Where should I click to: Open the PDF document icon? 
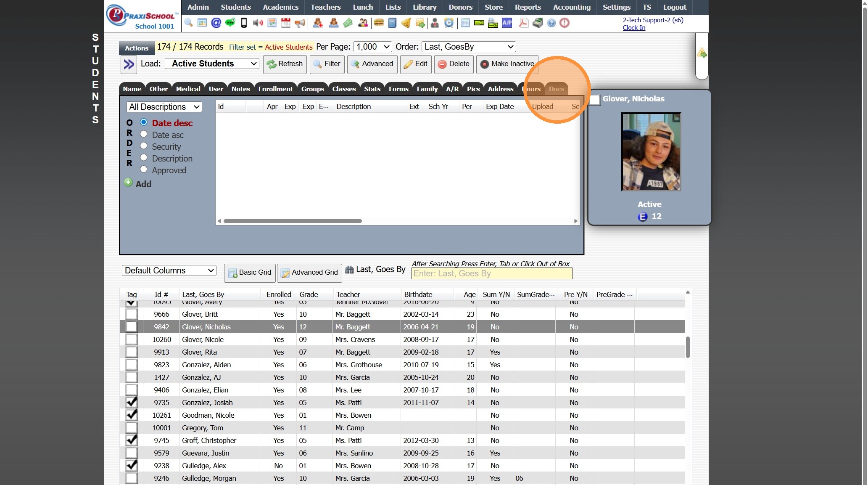pos(523,23)
